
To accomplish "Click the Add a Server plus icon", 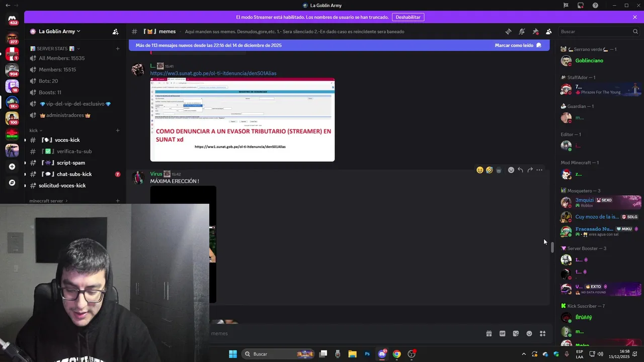I will coord(12,166).
